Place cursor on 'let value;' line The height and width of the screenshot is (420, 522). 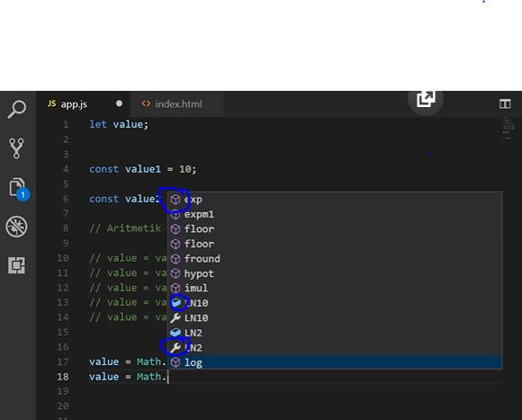(x=119, y=124)
